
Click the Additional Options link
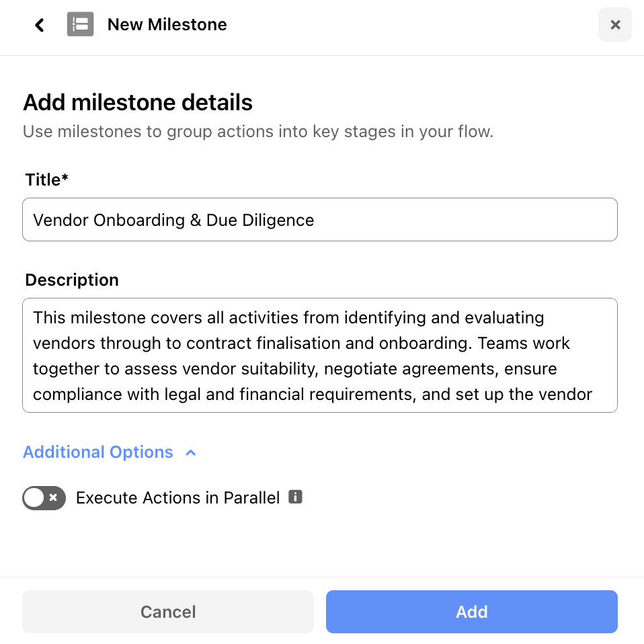pos(98,452)
